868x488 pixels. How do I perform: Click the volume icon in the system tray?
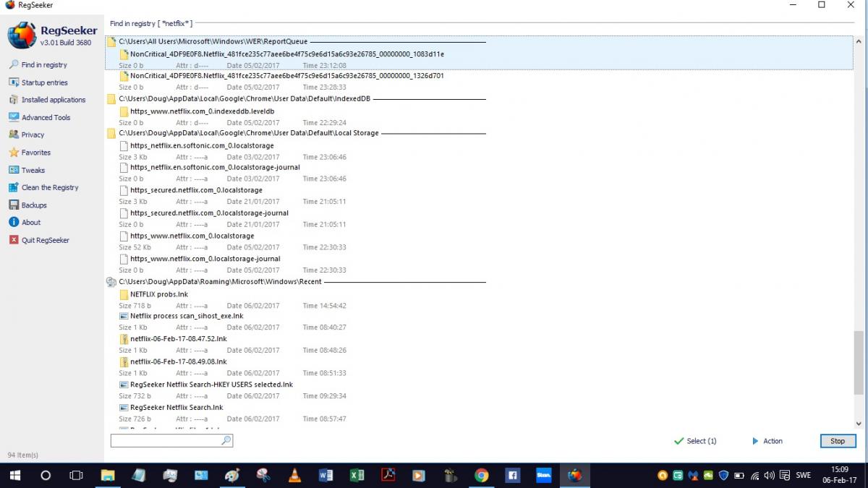[x=769, y=476]
